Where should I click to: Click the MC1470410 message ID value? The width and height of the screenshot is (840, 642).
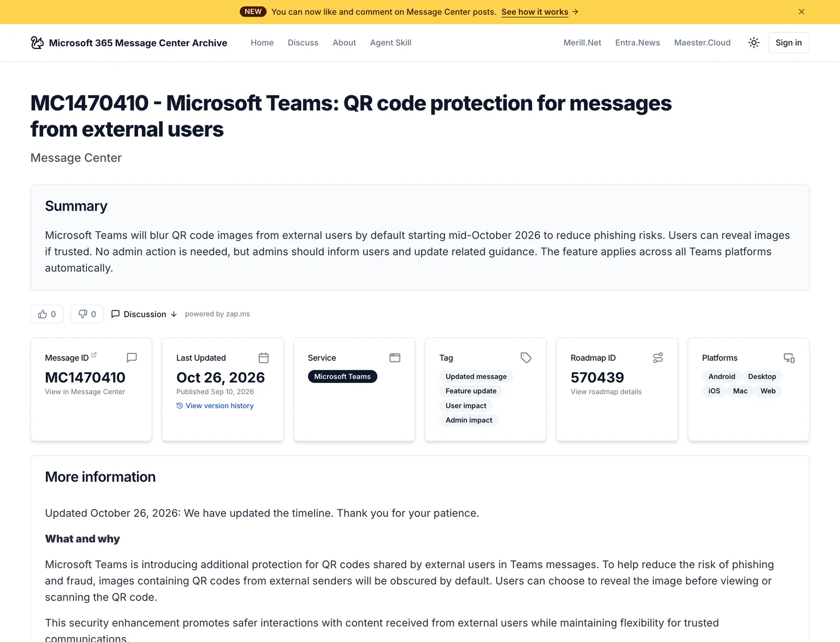coord(85,377)
